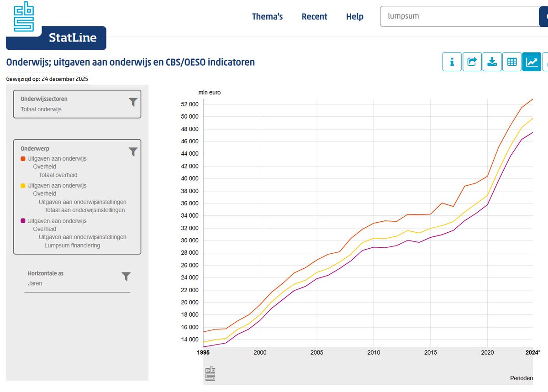The image size is (548, 392).
Task: Open the Recent menu item
Action: pos(314,17)
